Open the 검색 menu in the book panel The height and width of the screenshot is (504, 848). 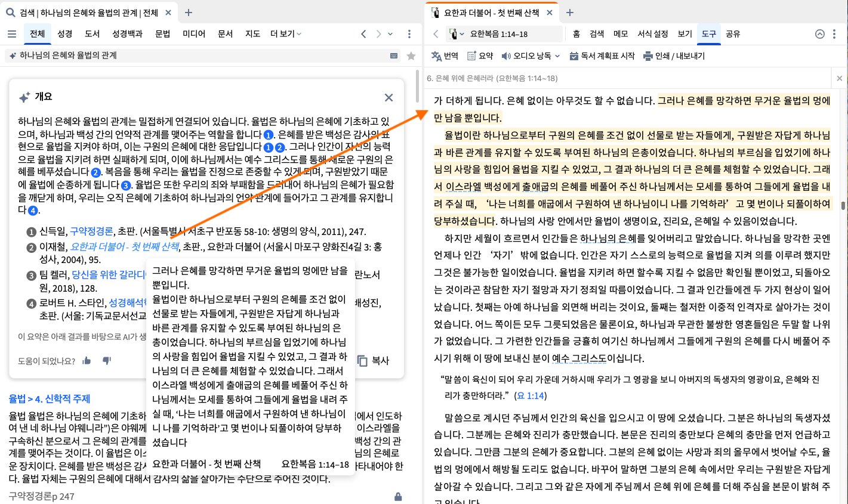596,34
